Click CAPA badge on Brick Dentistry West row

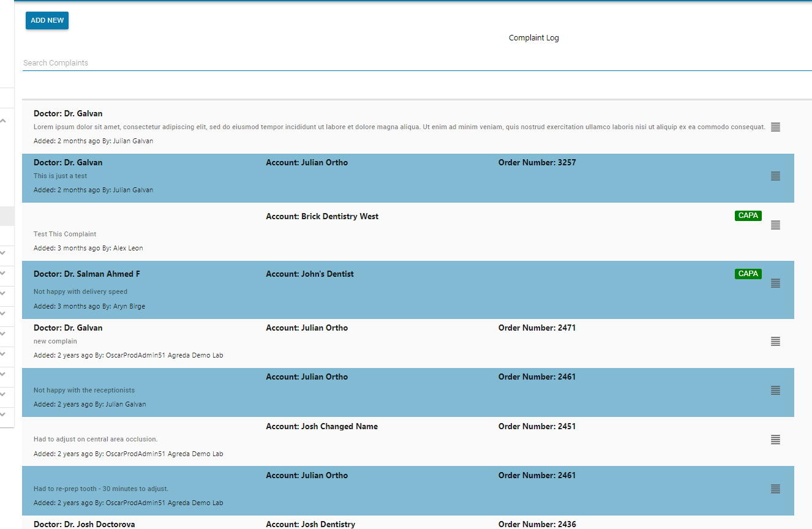coord(748,216)
